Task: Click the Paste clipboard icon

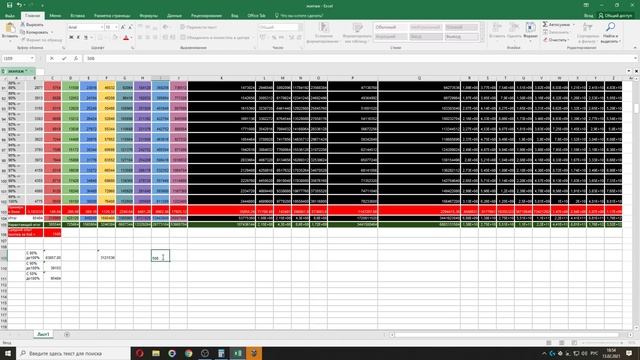Action: (x=10, y=28)
